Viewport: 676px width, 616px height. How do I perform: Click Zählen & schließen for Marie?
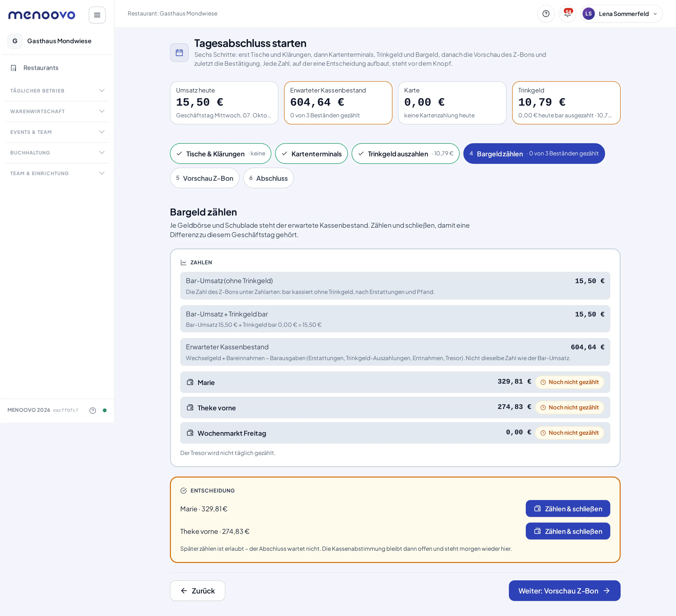[x=568, y=509]
